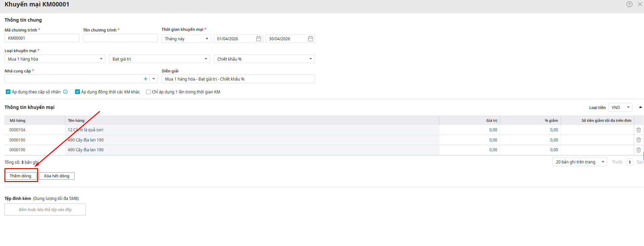644x246 pixels.
Task: Click the trash icon on the last row
Action: pyautogui.click(x=639, y=150)
